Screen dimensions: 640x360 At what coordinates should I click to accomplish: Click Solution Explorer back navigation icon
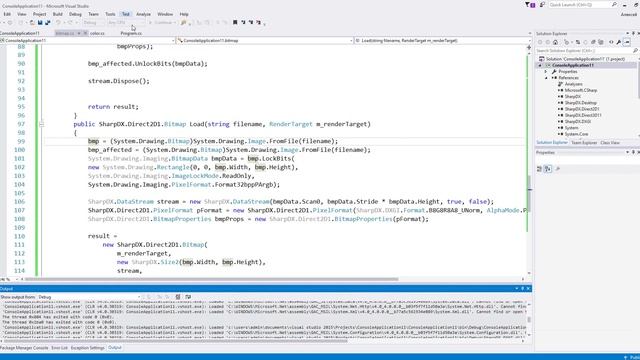pos(540,42)
